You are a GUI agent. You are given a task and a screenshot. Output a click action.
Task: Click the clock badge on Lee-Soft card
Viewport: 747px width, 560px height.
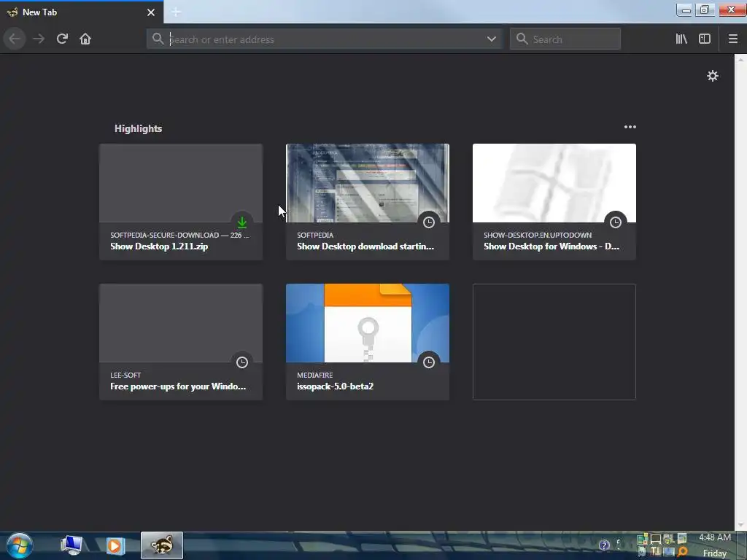coord(242,362)
